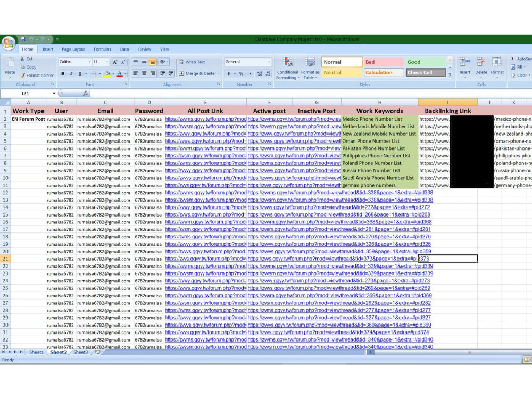Toggle Italic formatting
The height and width of the screenshot is (399, 532).
click(x=71, y=73)
